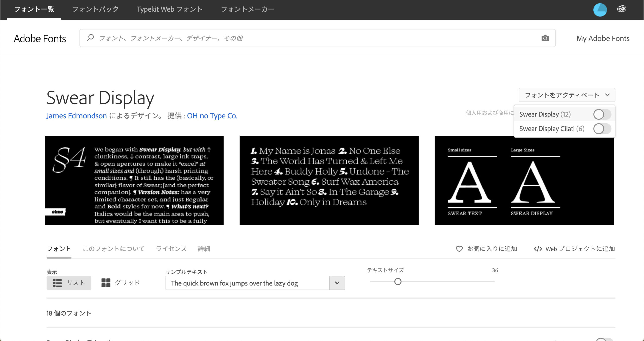The image size is (644, 341).
Task: Open the Creative Cloud icon
Action: click(621, 9)
